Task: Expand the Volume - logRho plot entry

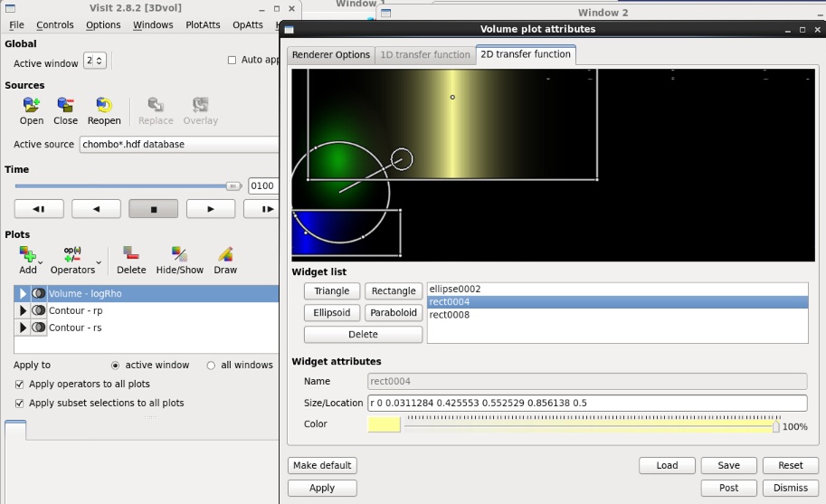Action: point(23,293)
